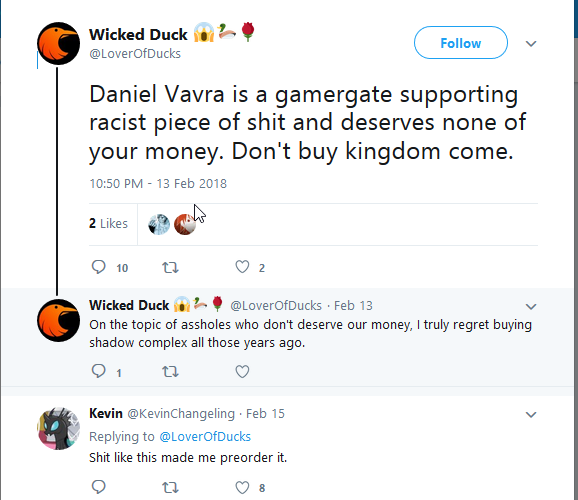Like the shadow complex tweet
578x500 pixels.
tap(242, 371)
